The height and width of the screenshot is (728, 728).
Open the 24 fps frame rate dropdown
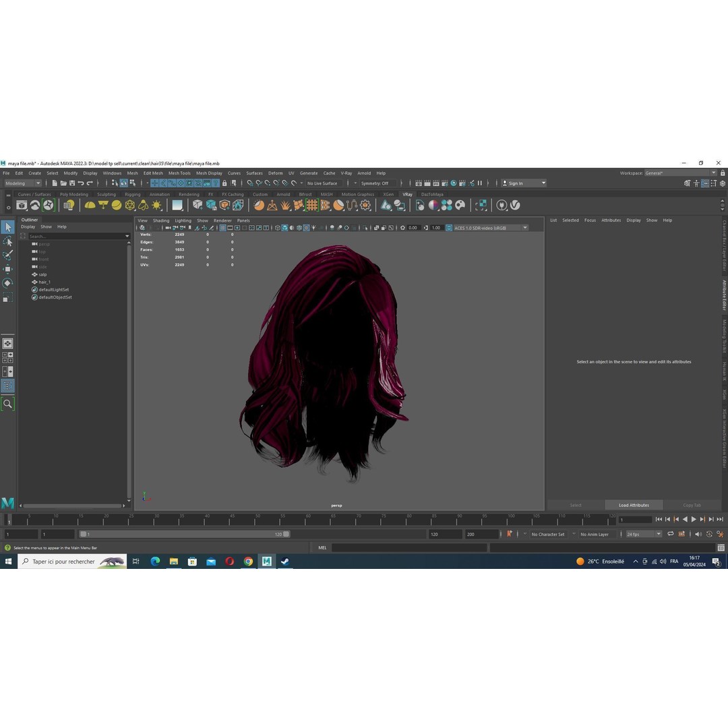[x=644, y=535]
